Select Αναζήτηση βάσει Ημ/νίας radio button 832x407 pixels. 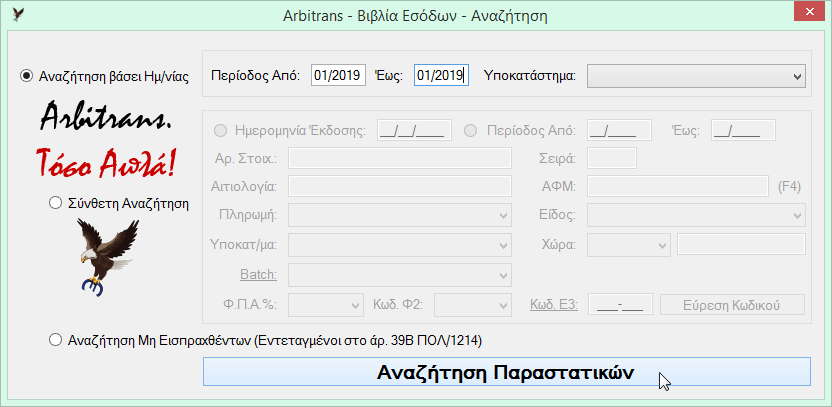click(x=25, y=76)
